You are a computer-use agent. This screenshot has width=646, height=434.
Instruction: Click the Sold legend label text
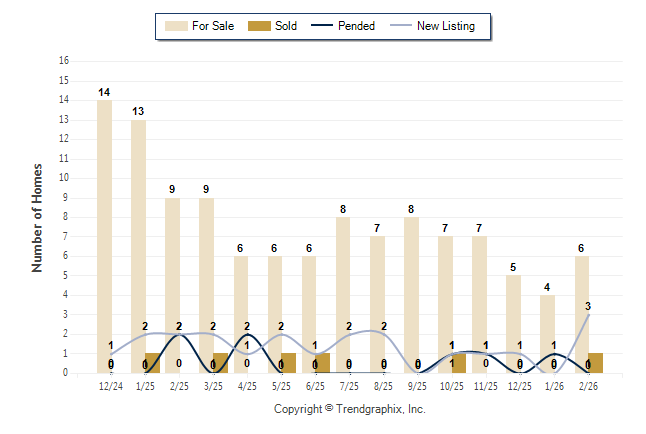pyautogui.click(x=286, y=26)
